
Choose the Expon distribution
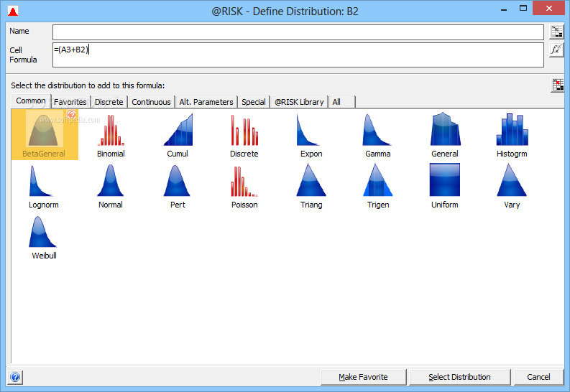point(311,135)
